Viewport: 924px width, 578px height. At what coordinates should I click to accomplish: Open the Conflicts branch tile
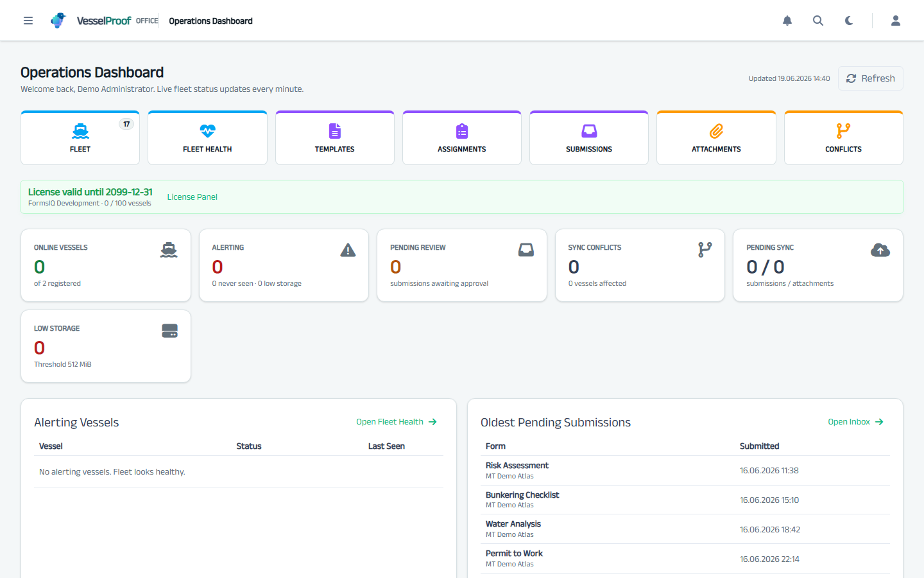click(x=844, y=138)
